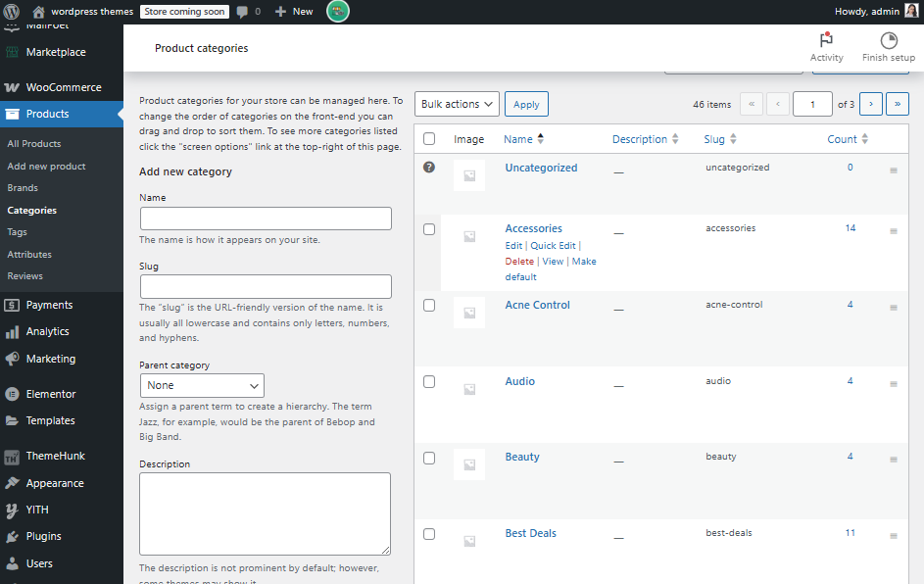This screenshot has height=584, width=924.
Task: Click Quick Edit under Accessories
Action: [x=553, y=246]
